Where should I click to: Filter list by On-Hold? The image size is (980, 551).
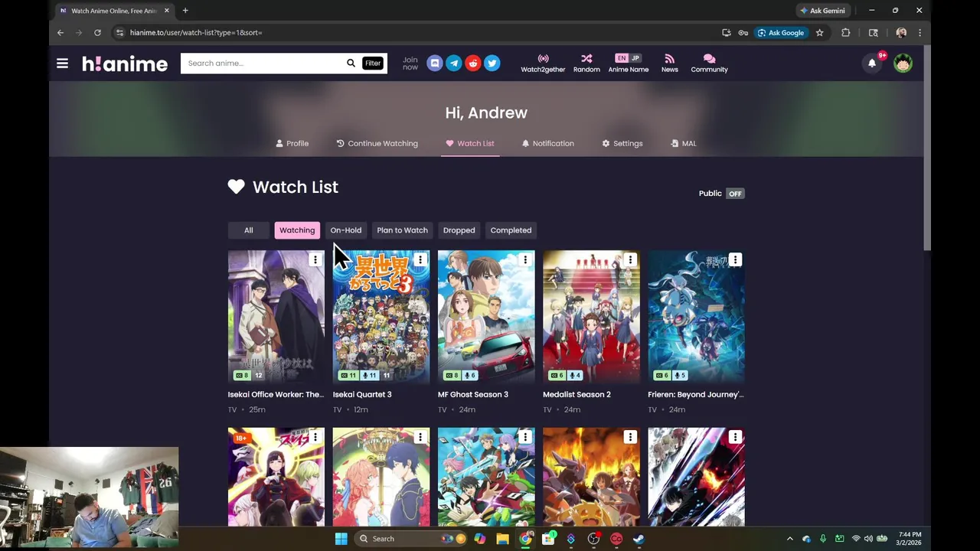click(x=346, y=230)
